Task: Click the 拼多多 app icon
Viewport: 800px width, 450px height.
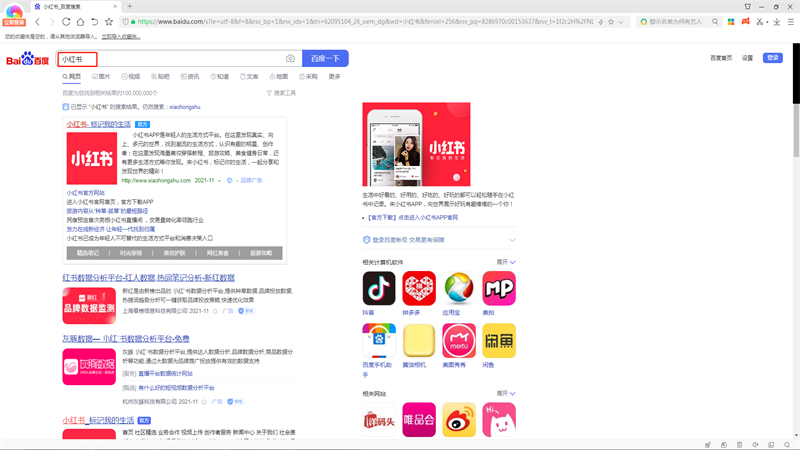Action: pyautogui.click(x=419, y=288)
